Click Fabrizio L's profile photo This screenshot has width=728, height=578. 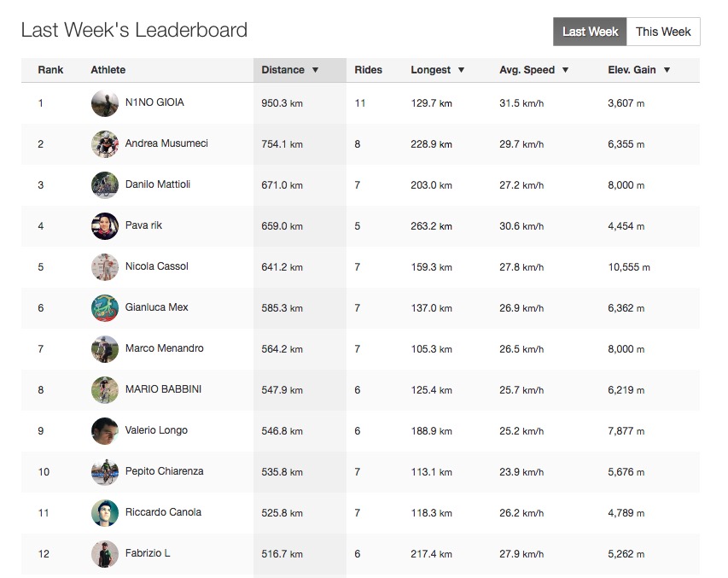tap(105, 554)
